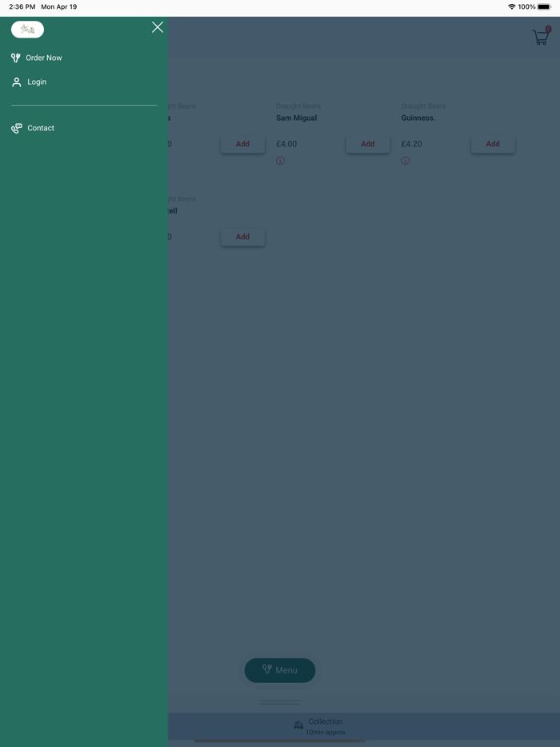This screenshot has height=747, width=560.
Task: Click the Guinness. item name
Action: pos(418,118)
